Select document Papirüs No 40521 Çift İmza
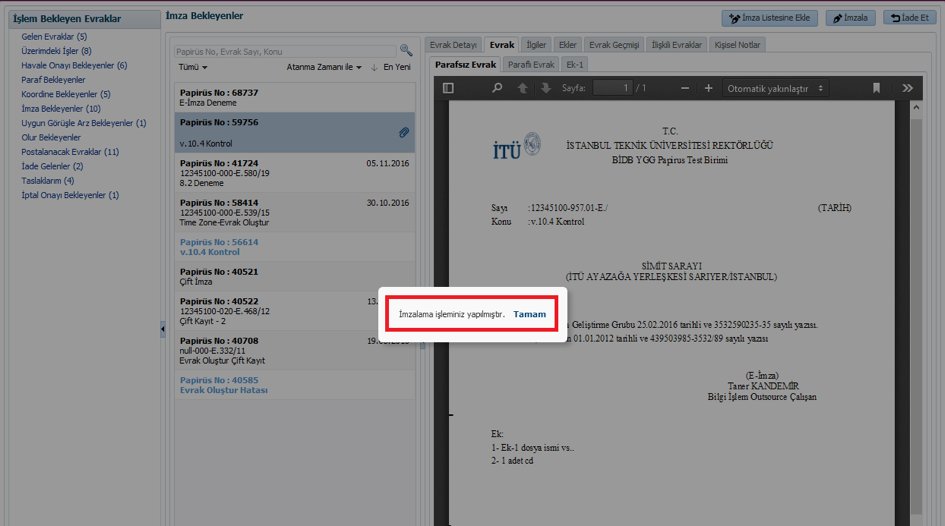Screen dimensions: 945x526 (x=295, y=277)
